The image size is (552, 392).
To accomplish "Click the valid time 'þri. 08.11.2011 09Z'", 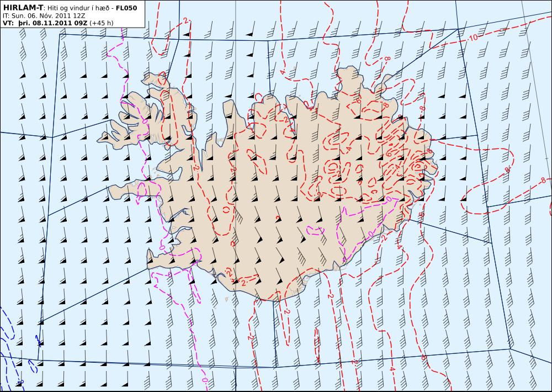I will click(54, 23).
